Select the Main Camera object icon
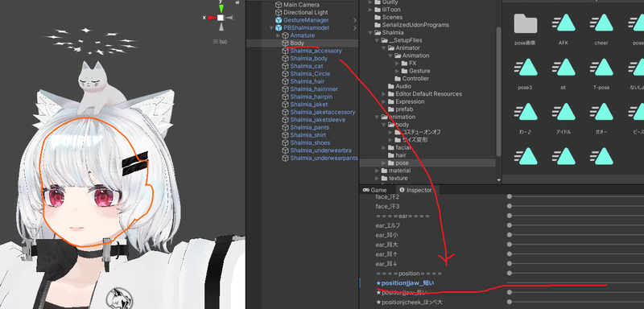The width and height of the screenshot is (644, 309). (279, 5)
